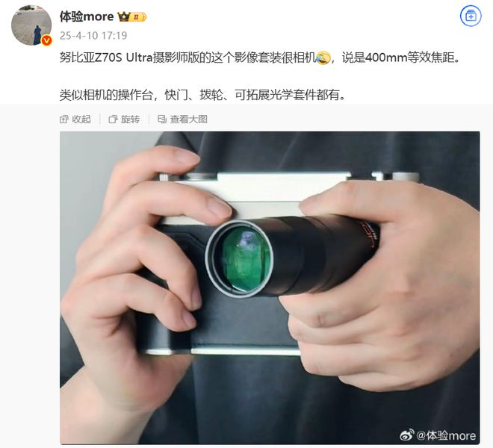493x448 pixels.
Task: Click the collapse icon beside 收起
Action: 63,119
